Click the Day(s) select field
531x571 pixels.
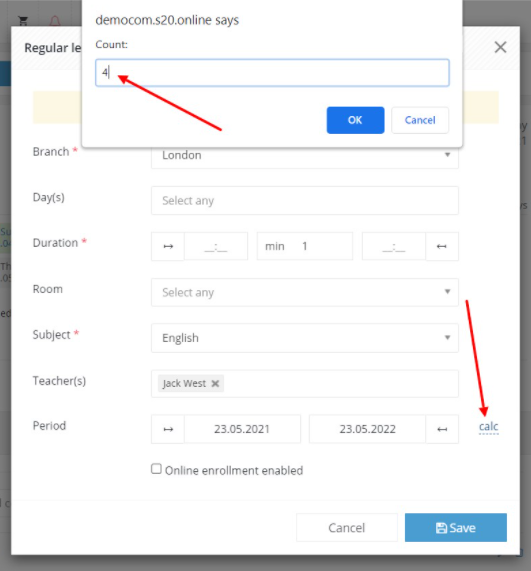305,201
